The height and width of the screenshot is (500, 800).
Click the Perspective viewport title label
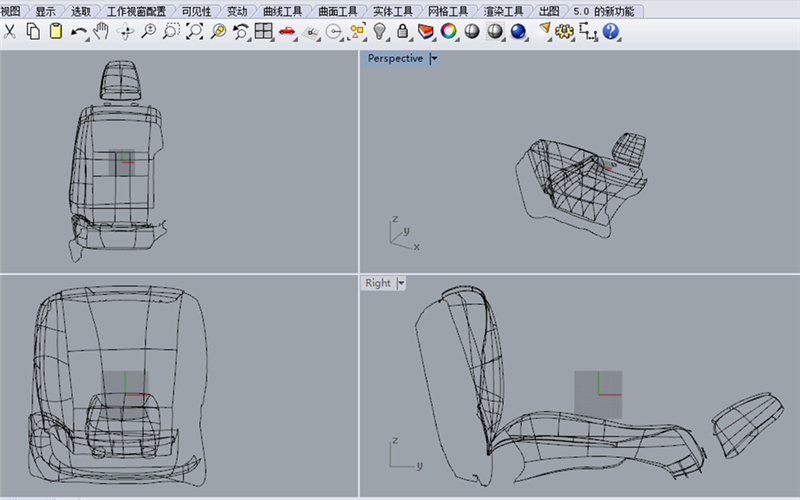395,59
